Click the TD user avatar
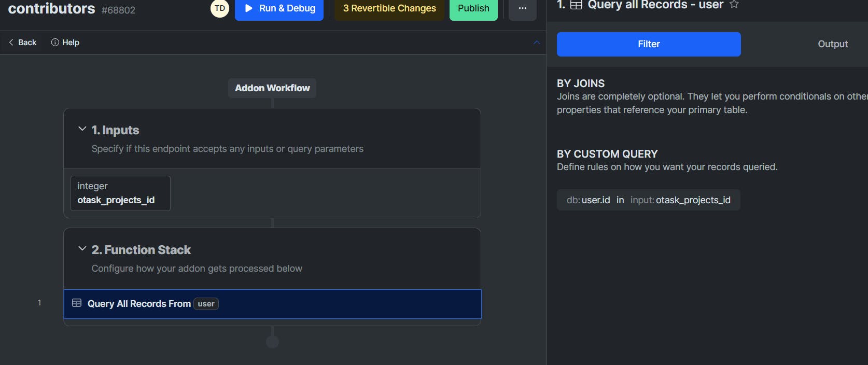 point(220,8)
